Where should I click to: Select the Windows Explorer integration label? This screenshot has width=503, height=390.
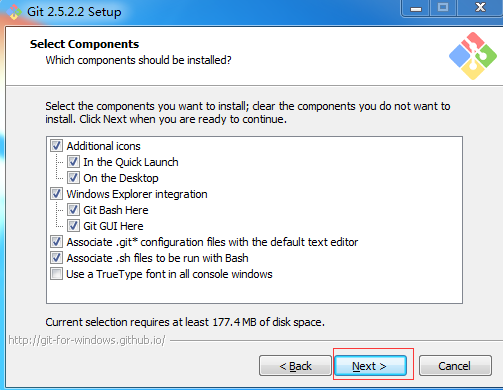[137, 194]
